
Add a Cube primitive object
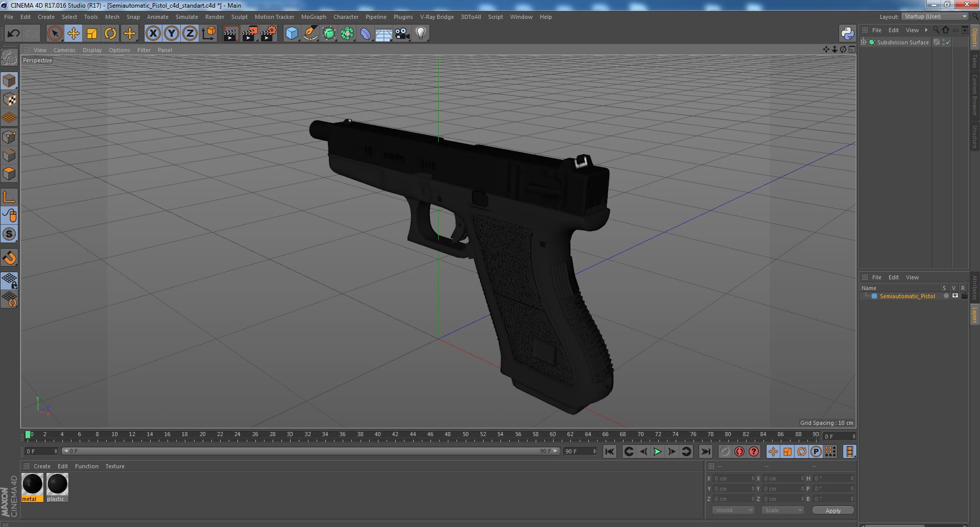(x=292, y=34)
